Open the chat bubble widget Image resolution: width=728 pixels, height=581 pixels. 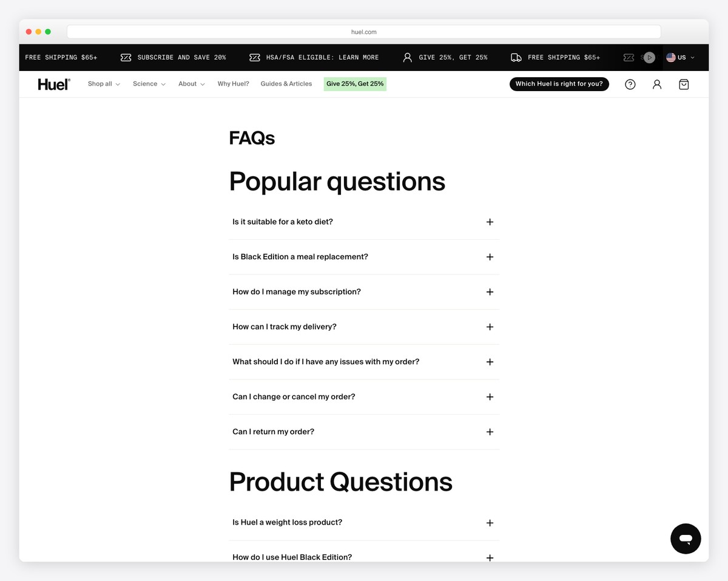pos(685,539)
